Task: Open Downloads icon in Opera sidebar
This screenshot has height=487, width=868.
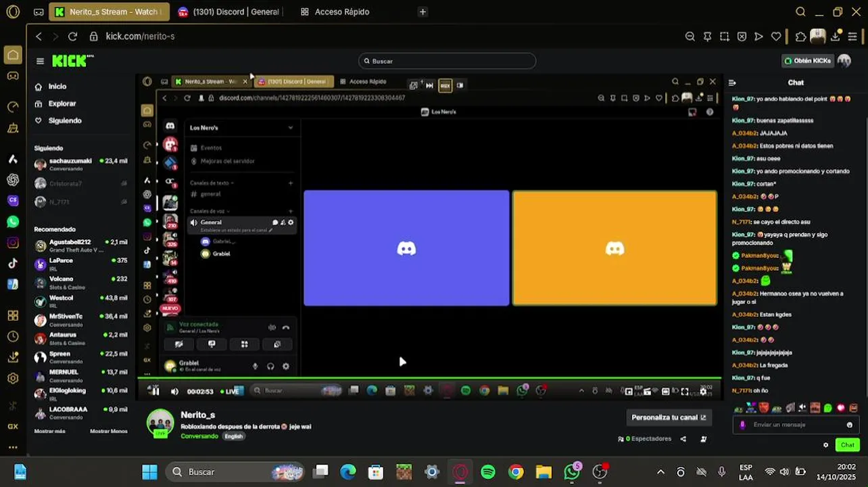Action: pyautogui.click(x=13, y=357)
